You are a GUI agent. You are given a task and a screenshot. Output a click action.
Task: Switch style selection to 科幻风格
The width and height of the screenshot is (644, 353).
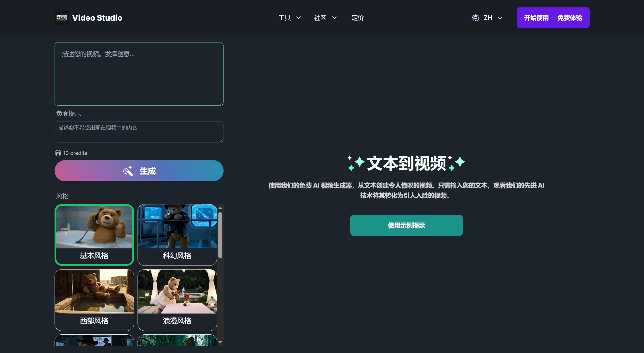coord(177,235)
